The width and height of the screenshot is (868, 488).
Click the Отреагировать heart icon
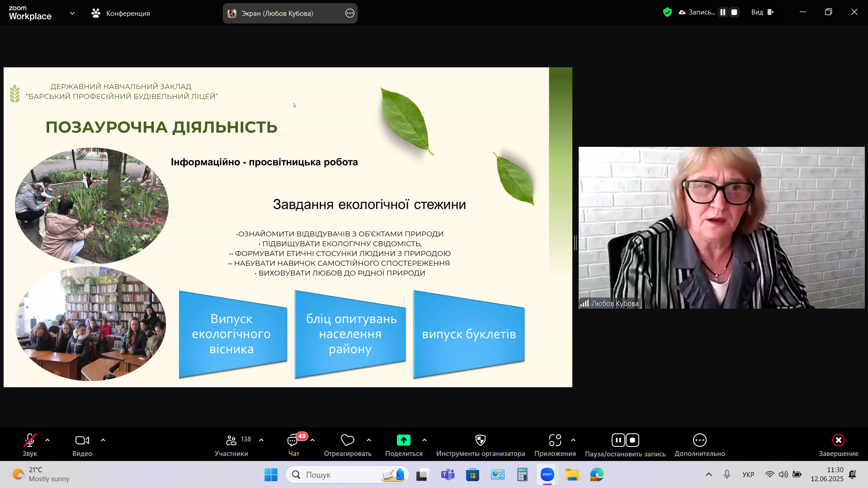pyautogui.click(x=347, y=441)
